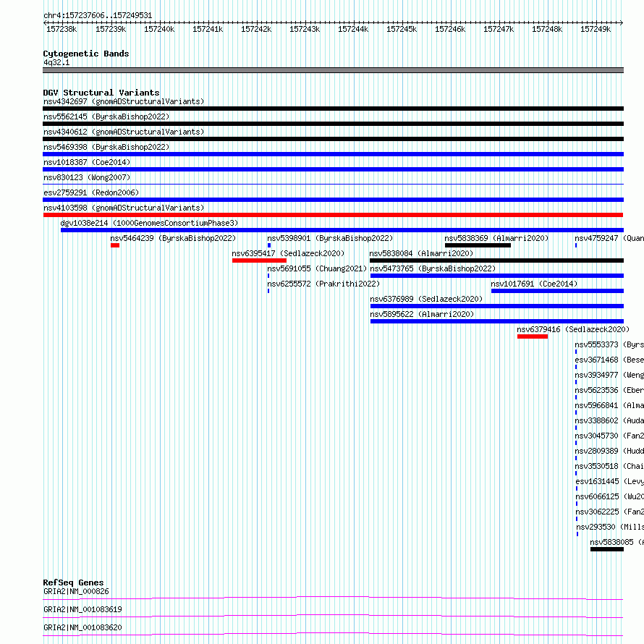The width and height of the screenshot is (644, 644).
Task: Select the nsv3045730 variant label
Action: click(x=609, y=436)
